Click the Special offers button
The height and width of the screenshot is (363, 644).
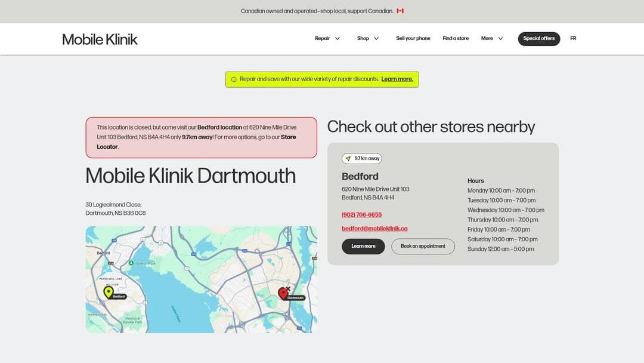click(538, 38)
